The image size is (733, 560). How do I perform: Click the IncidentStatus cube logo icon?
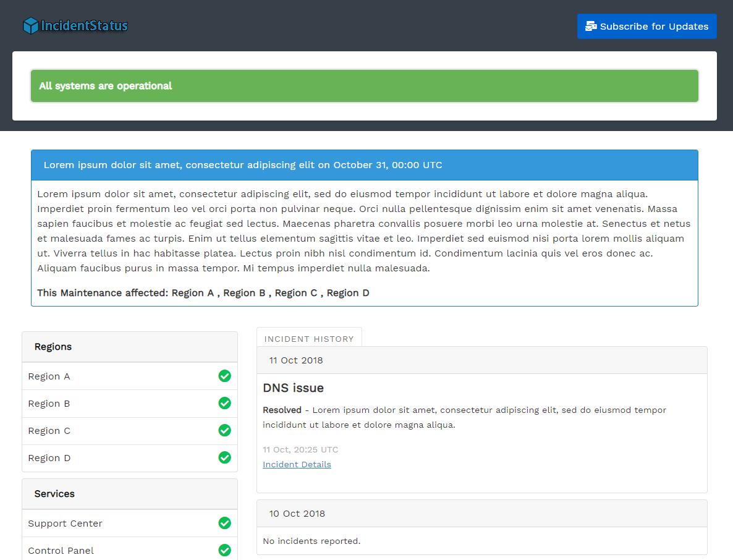30,25
